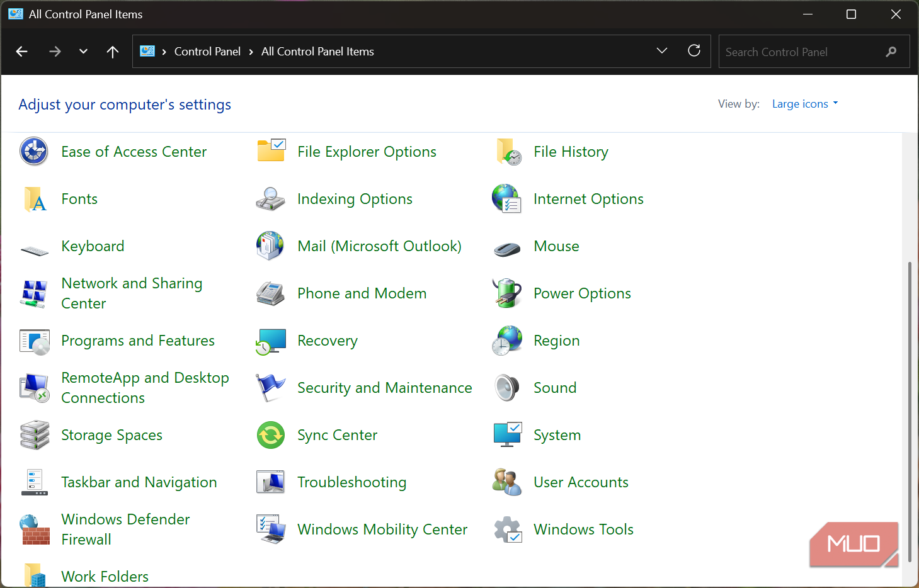The image size is (919, 588).
Task: Open the Region globe-and-clock icon
Action: 508,341
